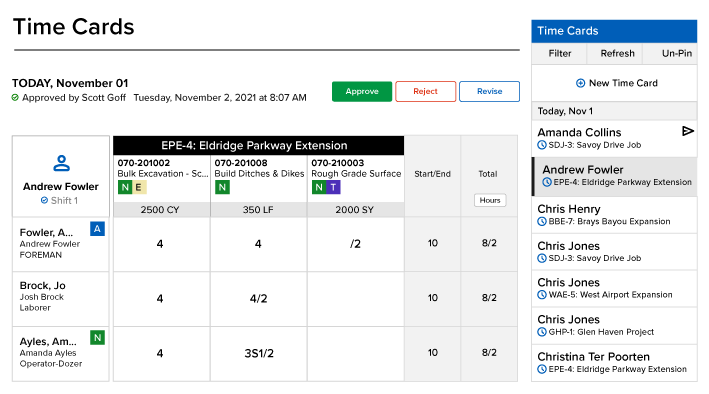Click clock icon under Andrew Fowler in list
The height and width of the screenshot is (394, 709).
[547, 182]
